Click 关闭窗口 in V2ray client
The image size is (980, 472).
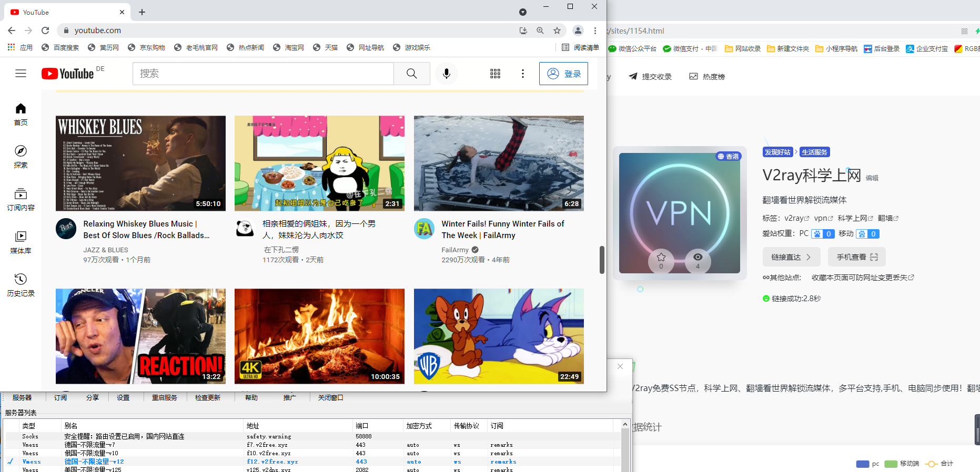click(331, 398)
